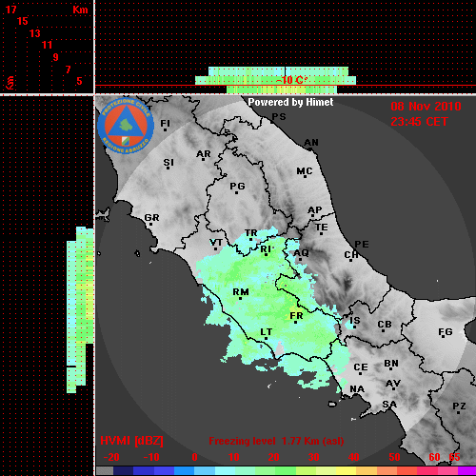Click the CB city label
476x476 pixels.
pyautogui.click(x=385, y=325)
